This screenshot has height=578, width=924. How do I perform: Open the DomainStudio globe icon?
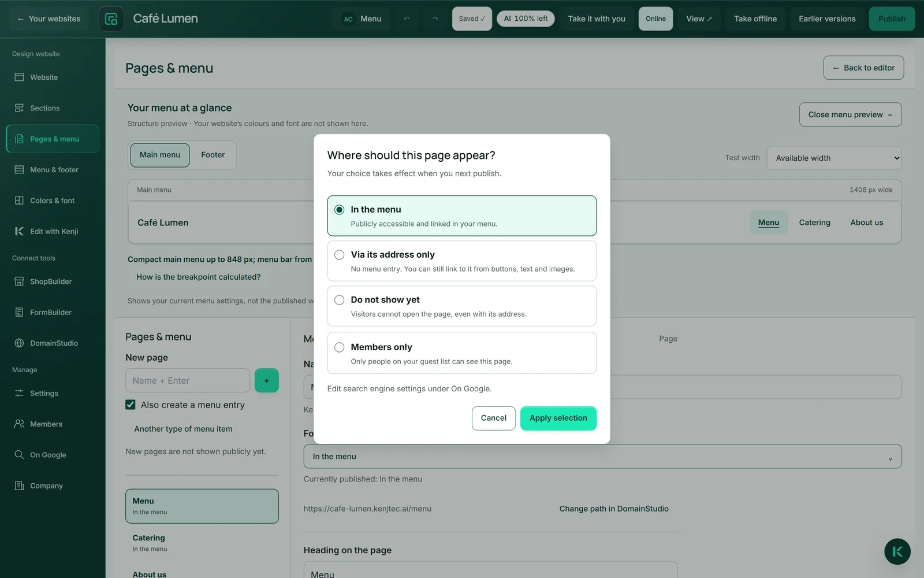pyautogui.click(x=19, y=343)
